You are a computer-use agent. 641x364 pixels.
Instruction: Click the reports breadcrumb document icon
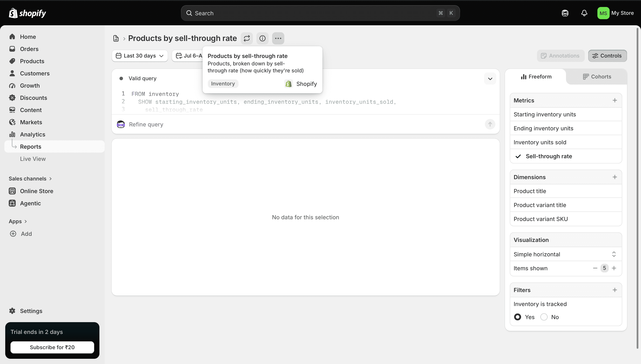(116, 38)
